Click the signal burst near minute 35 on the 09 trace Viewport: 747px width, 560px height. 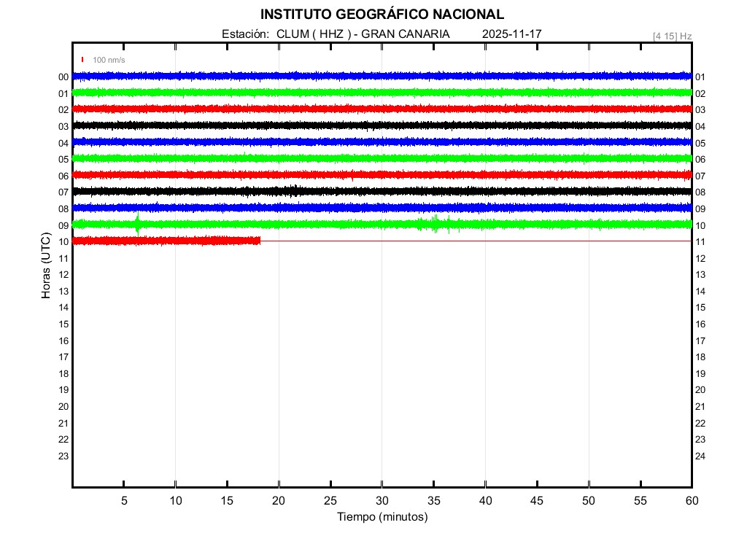pos(436,224)
